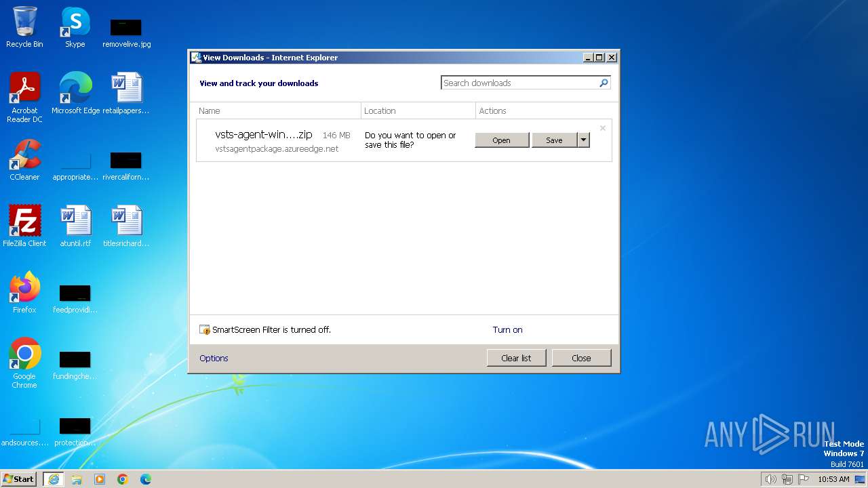Select the removelive.jpg desktop file
Image resolution: width=868 pixels, height=488 pixels.
[x=126, y=33]
